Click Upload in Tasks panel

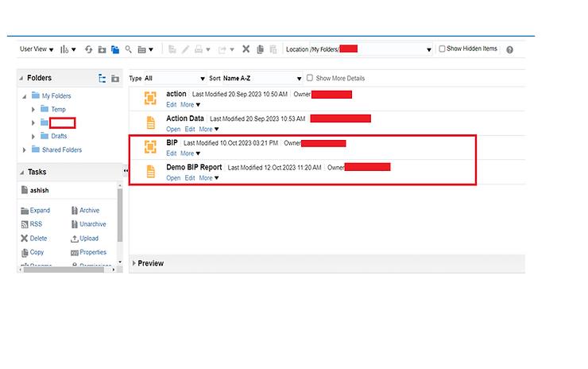(x=84, y=239)
